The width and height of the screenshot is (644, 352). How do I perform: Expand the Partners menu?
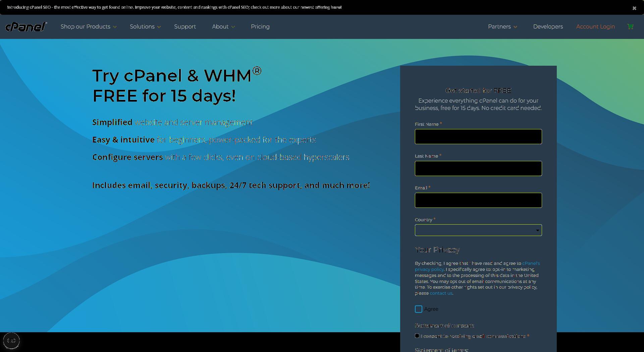tap(502, 26)
